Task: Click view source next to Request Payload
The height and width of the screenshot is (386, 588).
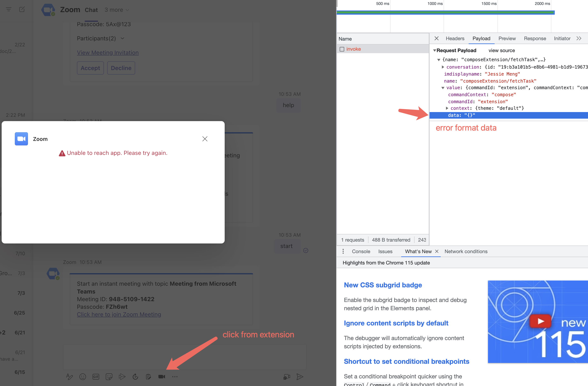Action: point(502,50)
